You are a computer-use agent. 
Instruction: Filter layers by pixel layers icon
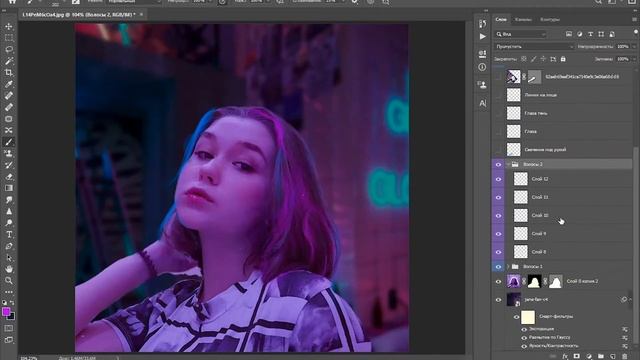569,34
